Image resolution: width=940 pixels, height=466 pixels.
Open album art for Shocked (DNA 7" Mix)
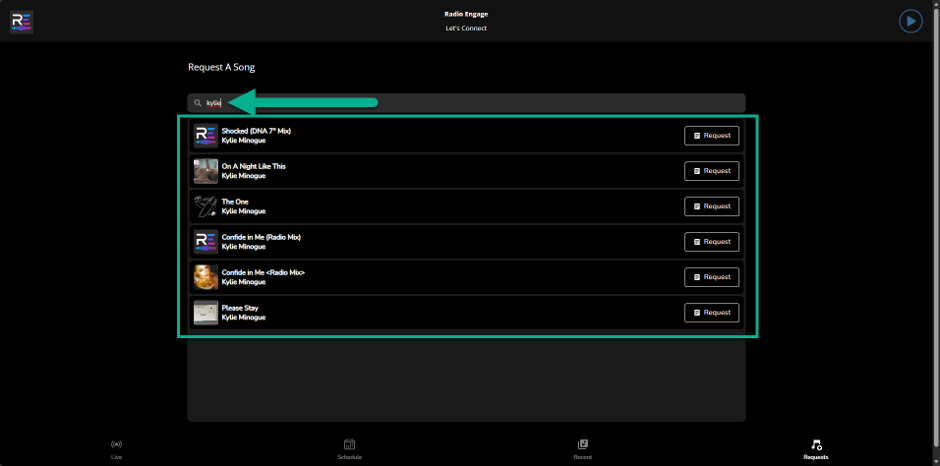click(206, 136)
